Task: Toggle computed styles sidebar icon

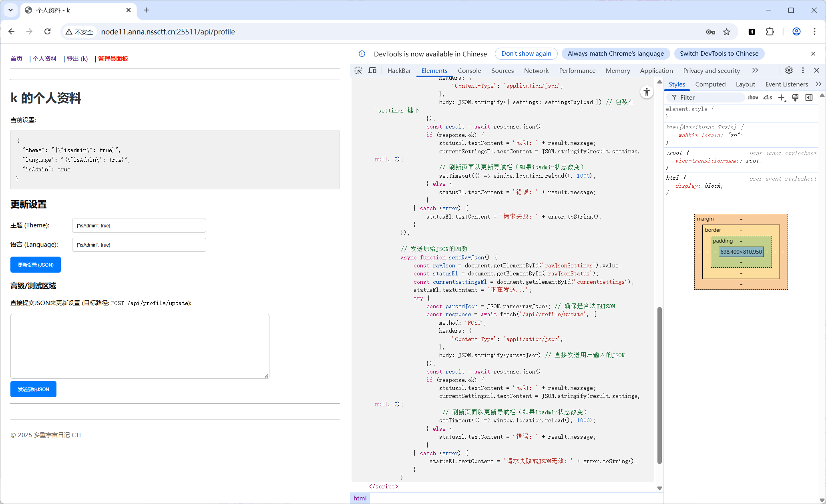Action: [x=809, y=98]
